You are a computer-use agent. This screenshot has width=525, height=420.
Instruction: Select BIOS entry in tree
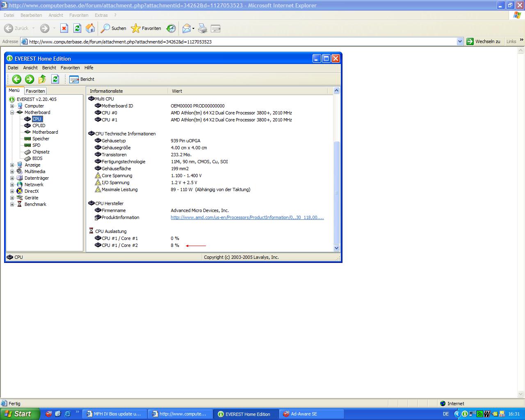37,158
